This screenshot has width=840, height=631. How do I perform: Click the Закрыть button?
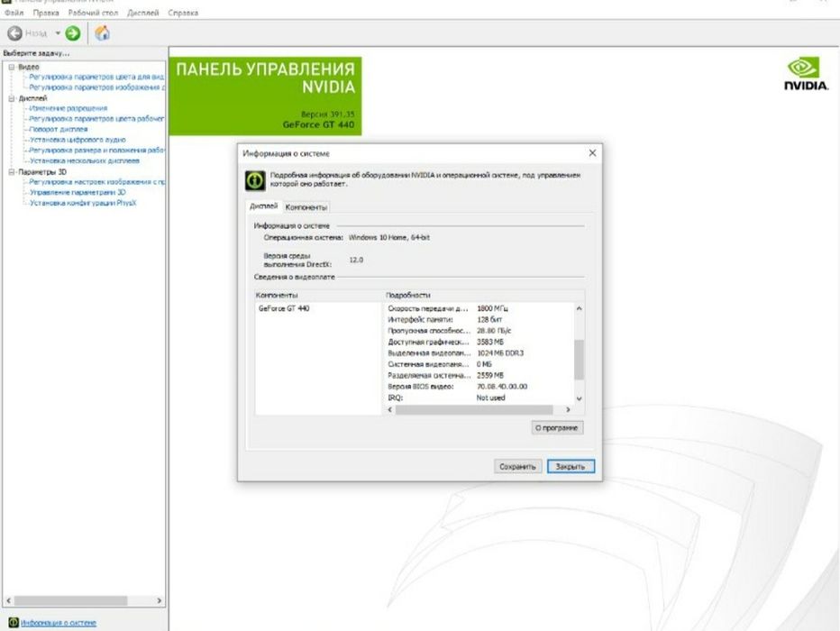(571, 467)
